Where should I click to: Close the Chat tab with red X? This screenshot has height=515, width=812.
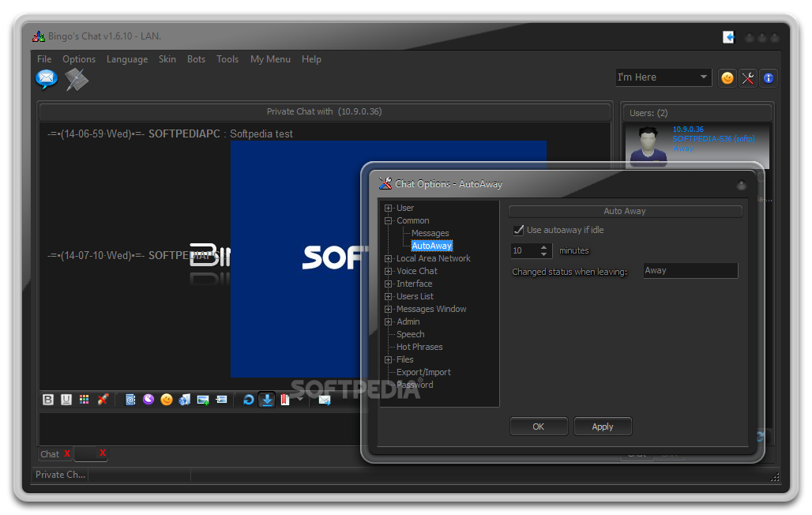coord(67,453)
